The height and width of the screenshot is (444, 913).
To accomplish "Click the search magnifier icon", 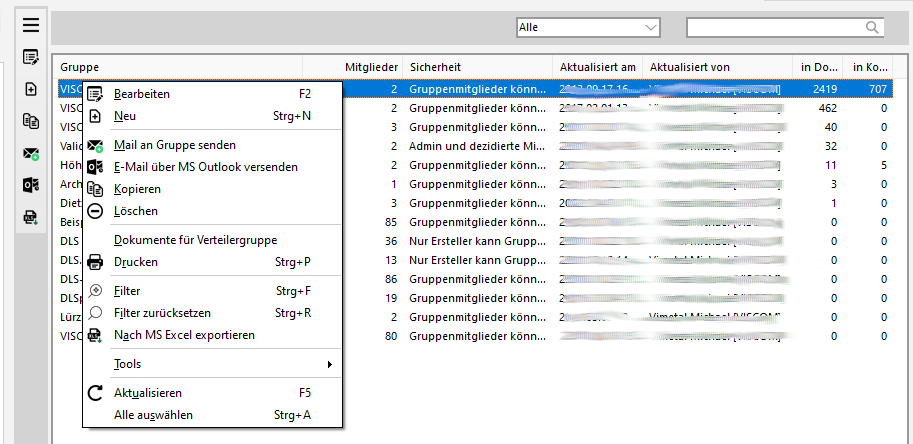I will [x=872, y=27].
